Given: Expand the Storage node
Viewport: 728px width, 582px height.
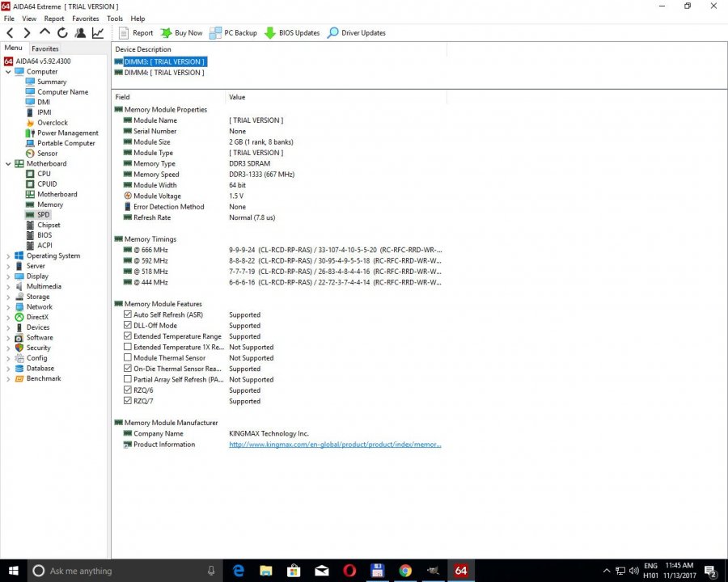Looking at the screenshot, I should click(x=8, y=297).
